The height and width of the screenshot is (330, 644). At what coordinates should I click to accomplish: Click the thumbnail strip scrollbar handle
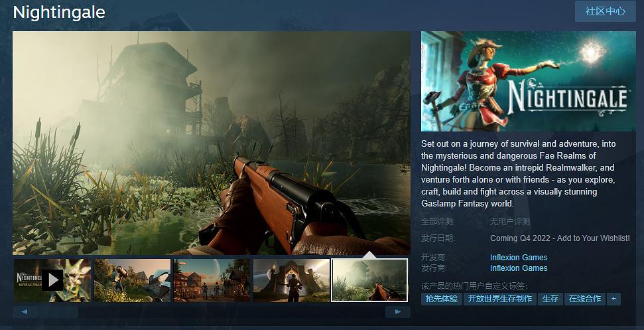coord(58,312)
